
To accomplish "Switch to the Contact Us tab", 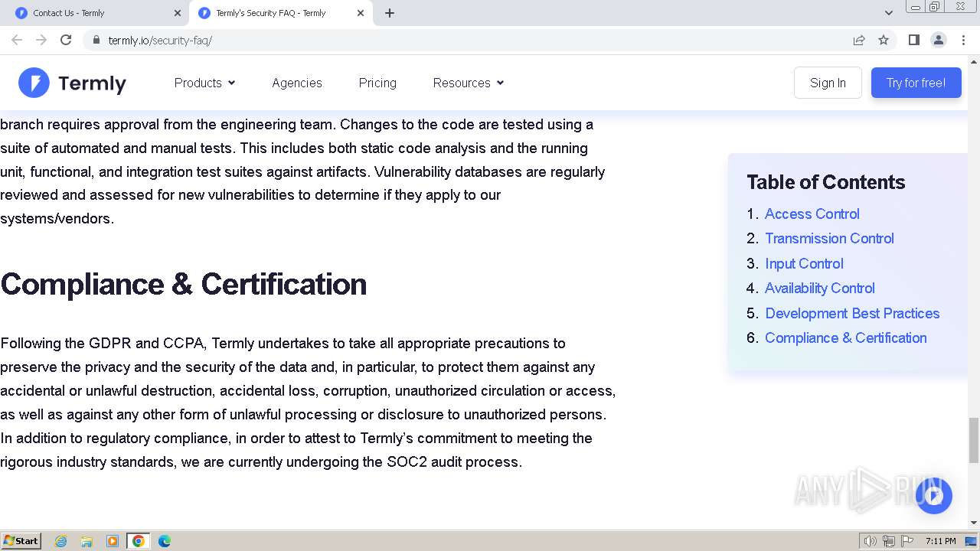I will click(99, 13).
